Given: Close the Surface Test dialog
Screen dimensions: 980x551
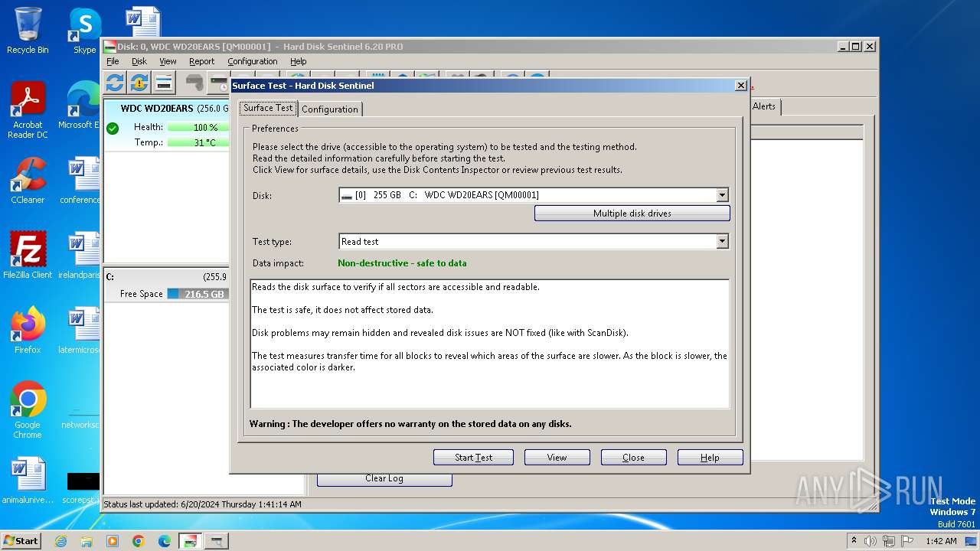Looking at the screenshot, I should pos(740,86).
